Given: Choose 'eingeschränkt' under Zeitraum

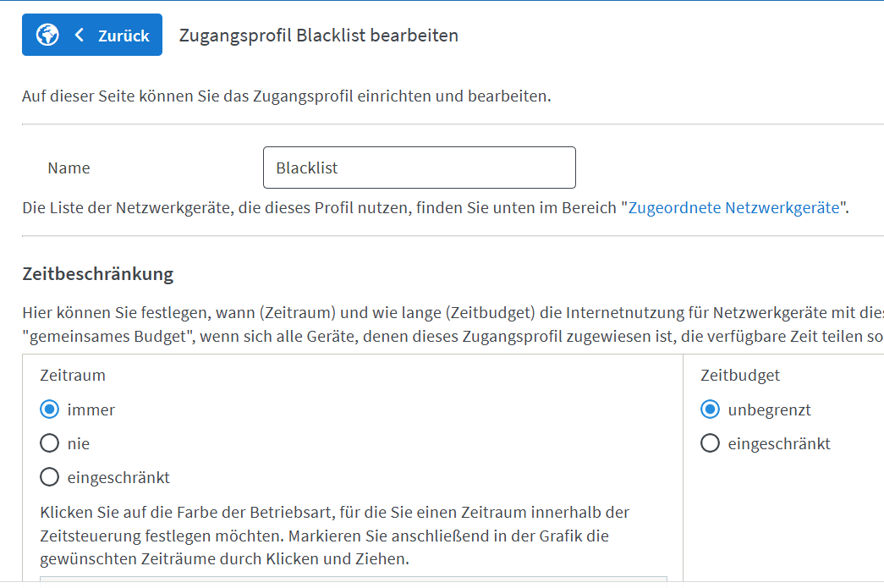Looking at the screenshot, I should click(50, 477).
